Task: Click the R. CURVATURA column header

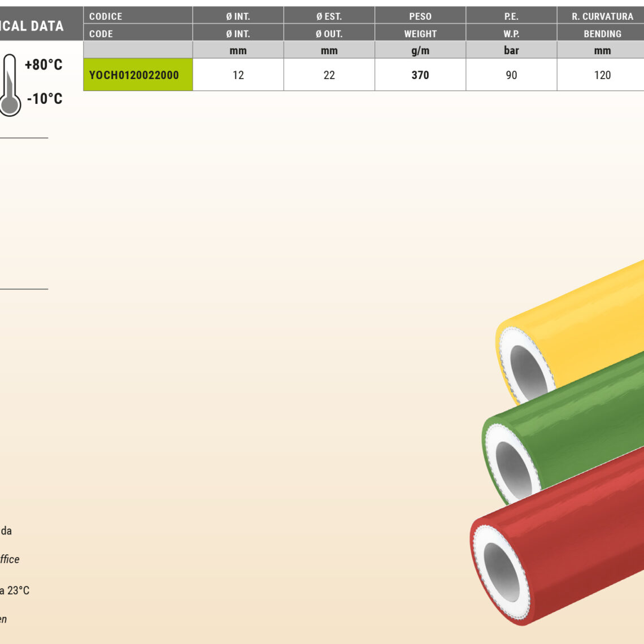Action: tap(602, 16)
